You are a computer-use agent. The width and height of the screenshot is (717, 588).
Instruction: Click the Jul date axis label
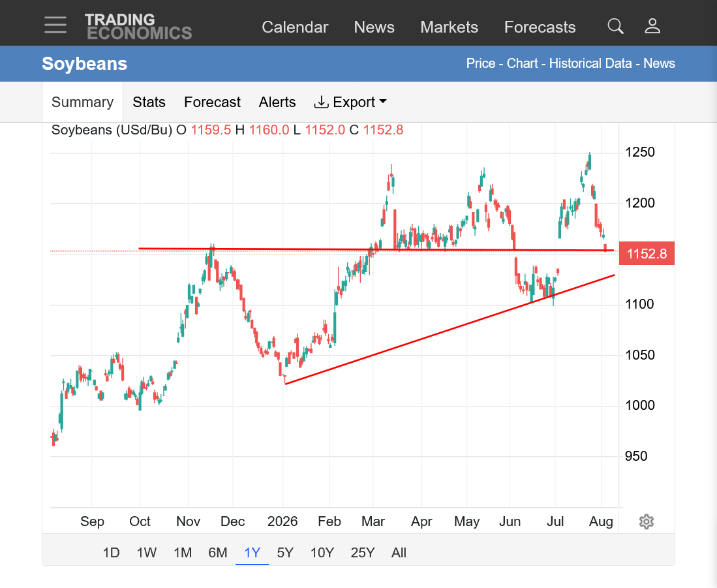pyautogui.click(x=555, y=521)
